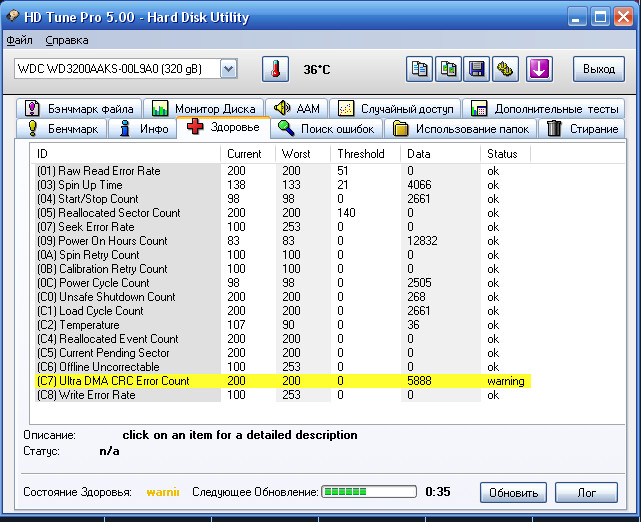Viewport: 641px width, 522px height.
Task: Click the 12832 power on hours value
Action: coord(422,241)
